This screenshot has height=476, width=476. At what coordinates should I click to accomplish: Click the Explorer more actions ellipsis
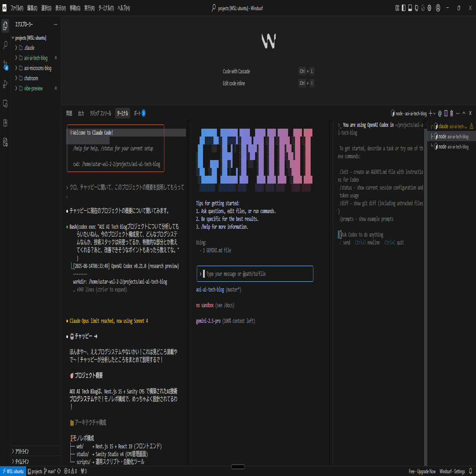[55, 24]
